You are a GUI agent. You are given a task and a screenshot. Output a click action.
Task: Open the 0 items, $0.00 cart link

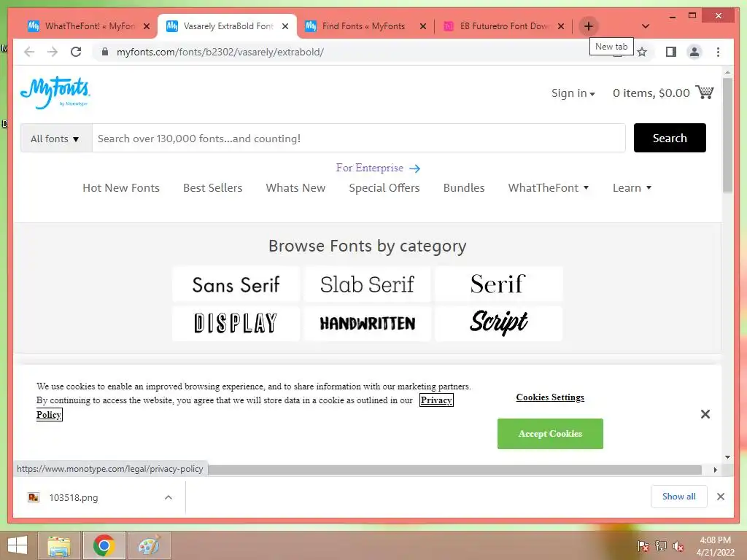pyautogui.click(x=651, y=93)
